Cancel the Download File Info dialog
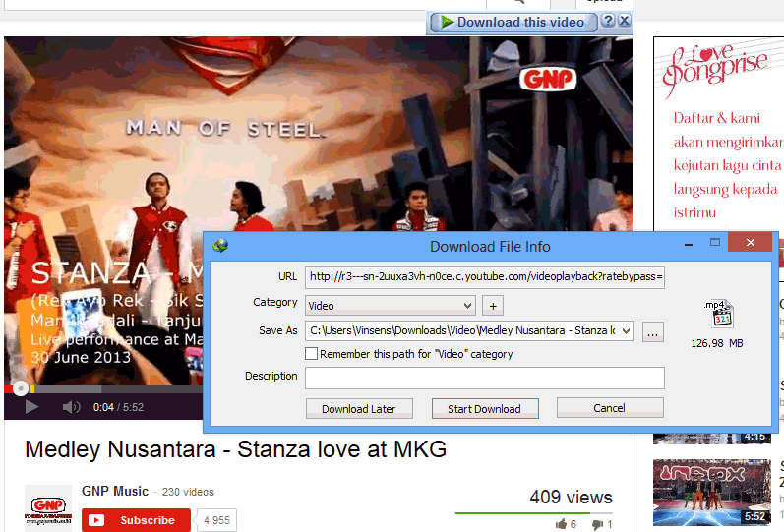The image size is (784, 532). (610, 408)
